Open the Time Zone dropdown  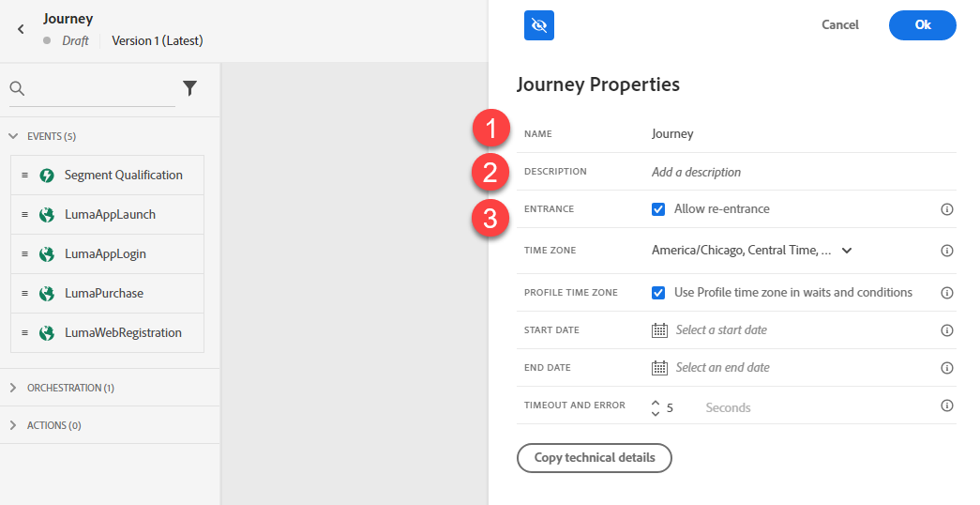pos(752,251)
